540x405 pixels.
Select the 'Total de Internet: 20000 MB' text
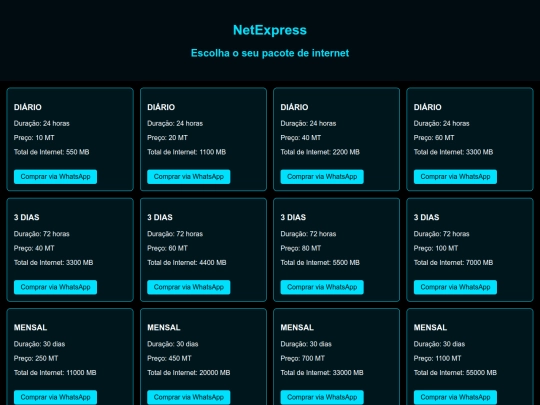tap(189, 373)
